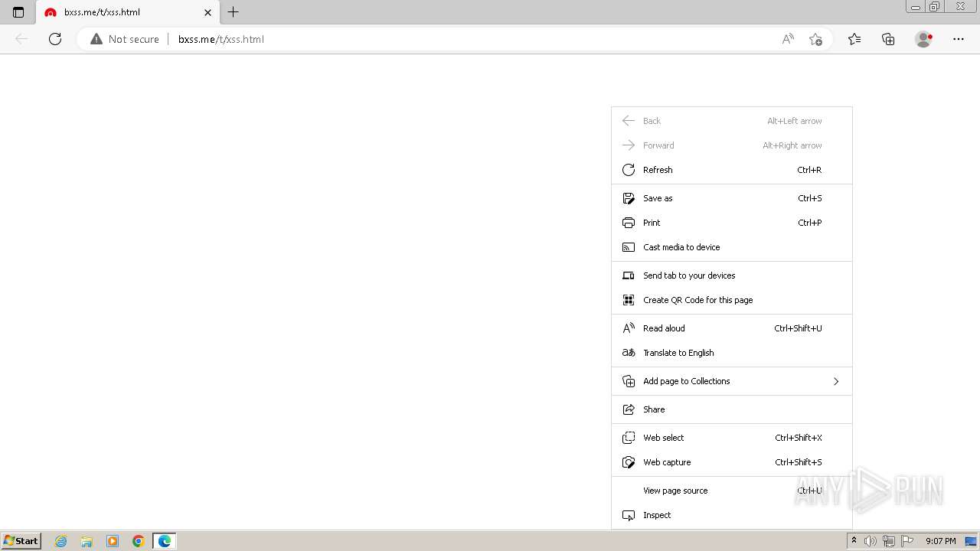Click the 9:07 PM clock
Image resolution: width=980 pixels, height=551 pixels.
tap(940, 541)
